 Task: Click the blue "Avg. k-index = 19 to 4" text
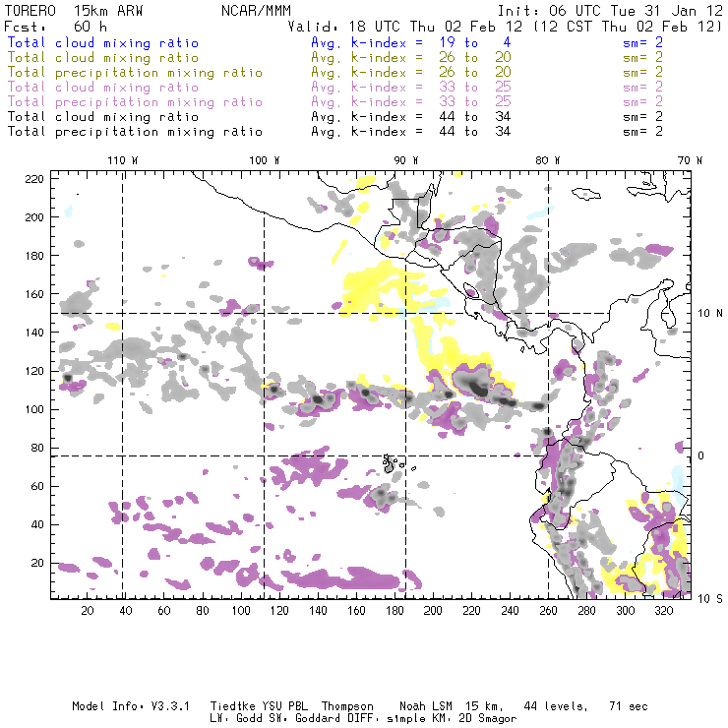click(x=411, y=42)
